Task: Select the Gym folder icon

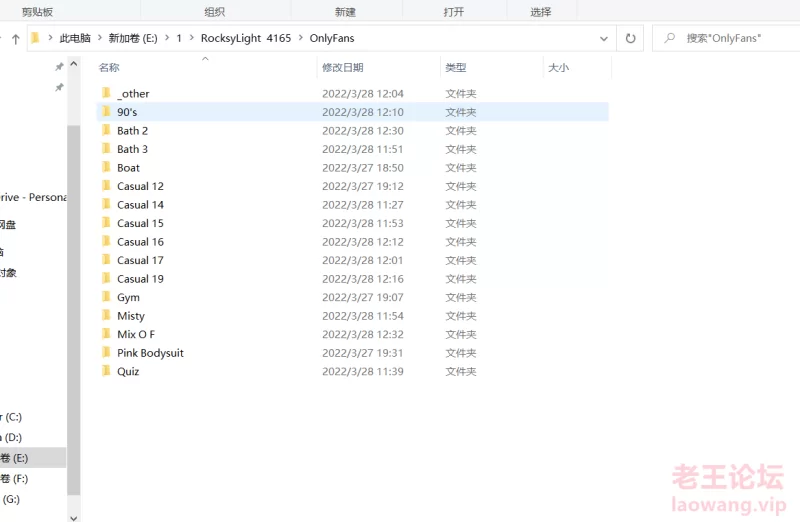Action: coord(106,297)
